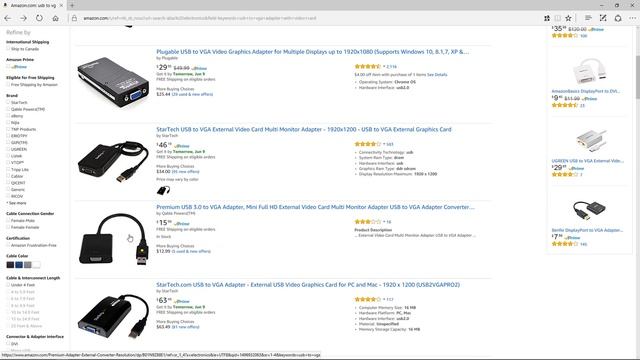Screen dimensions: 640x360
Task: Open the Make a Web Note pen icon
Action: pyautogui.click(x=603, y=18)
